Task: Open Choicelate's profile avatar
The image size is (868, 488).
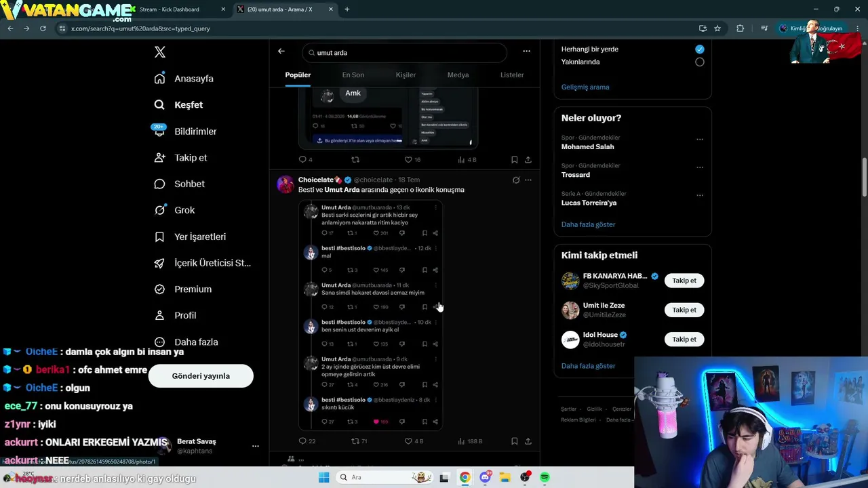Action: pos(285,184)
